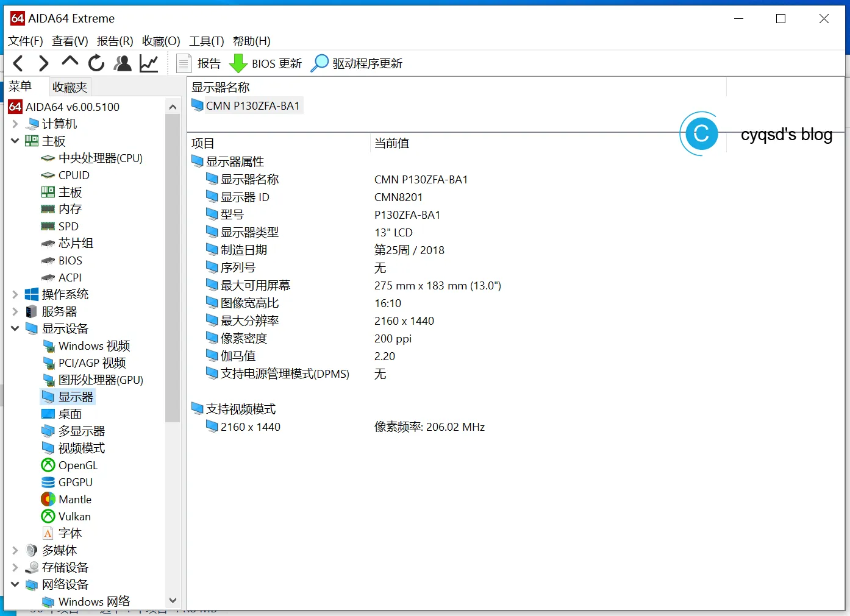Screen dimensions: 850x616
Task: Select 图形处理器(GPU) in the tree
Action: (x=93, y=380)
